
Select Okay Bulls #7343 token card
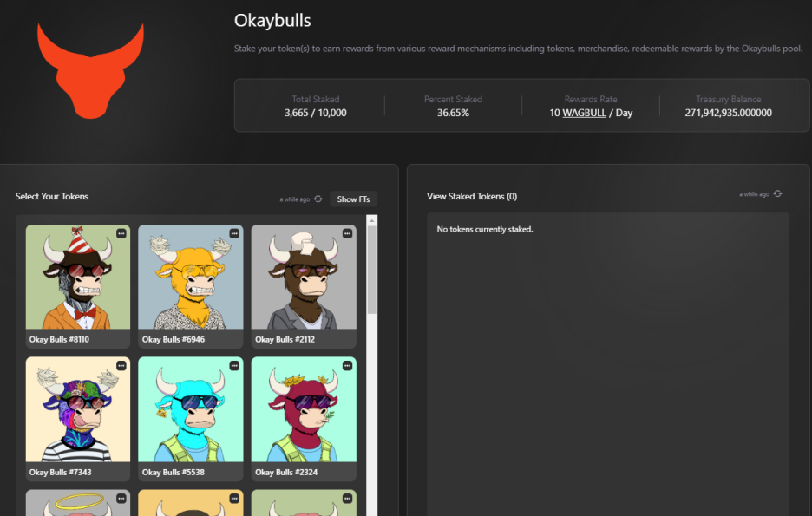click(x=78, y=419)
